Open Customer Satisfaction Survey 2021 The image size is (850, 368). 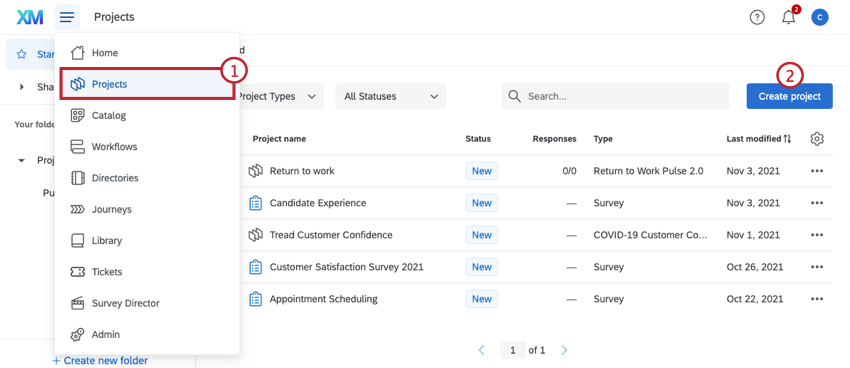click(x=346, y=267)
